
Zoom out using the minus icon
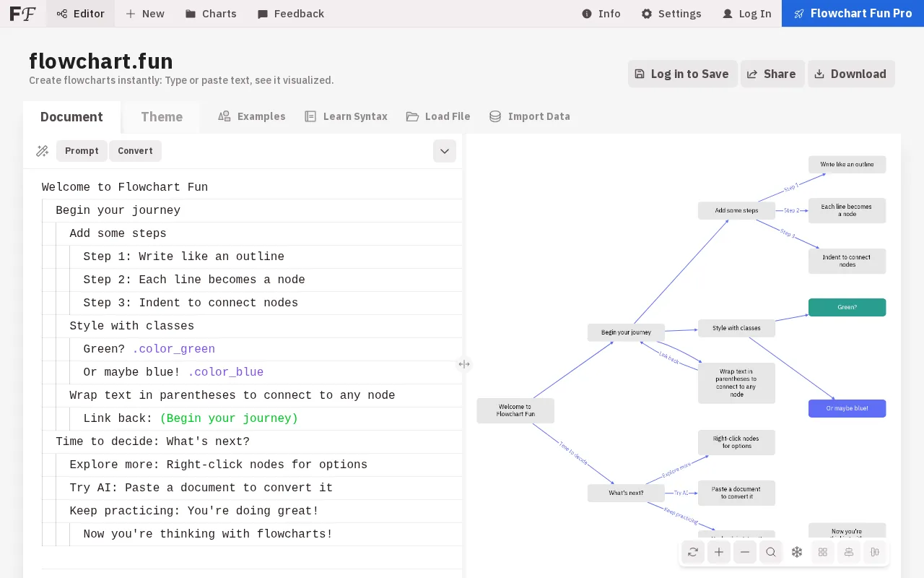point(745,552)
